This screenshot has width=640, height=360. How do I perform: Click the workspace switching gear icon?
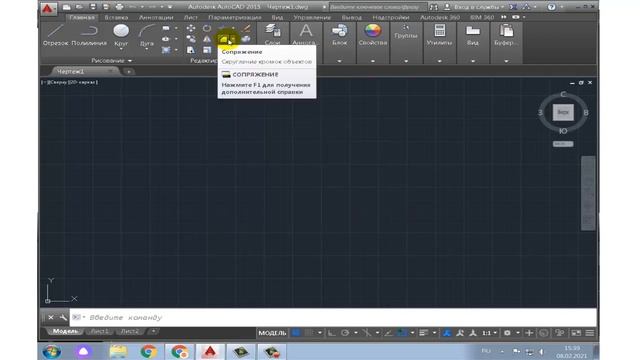[507, 333]
